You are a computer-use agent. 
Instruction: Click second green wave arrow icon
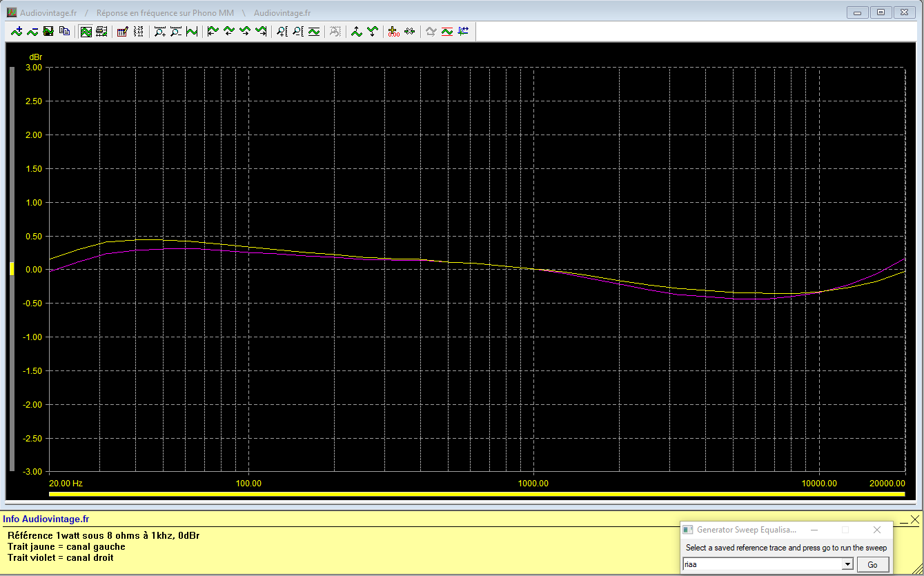tap(228, 31)
